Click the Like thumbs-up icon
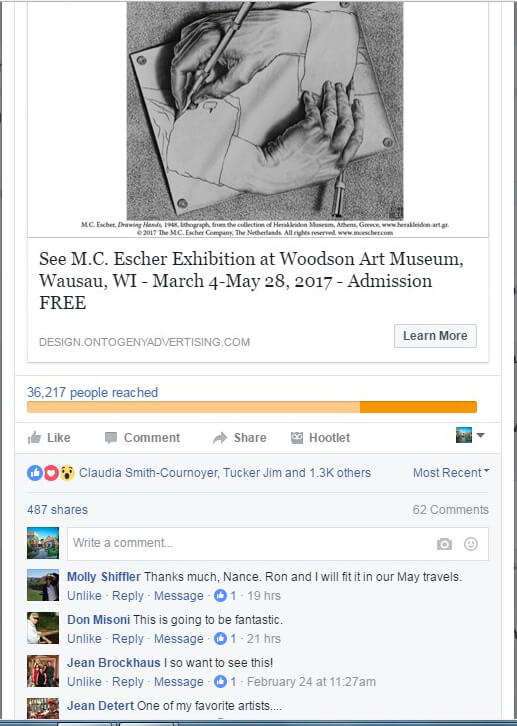The width and height of the screenshot is (517, 726). 34,438
